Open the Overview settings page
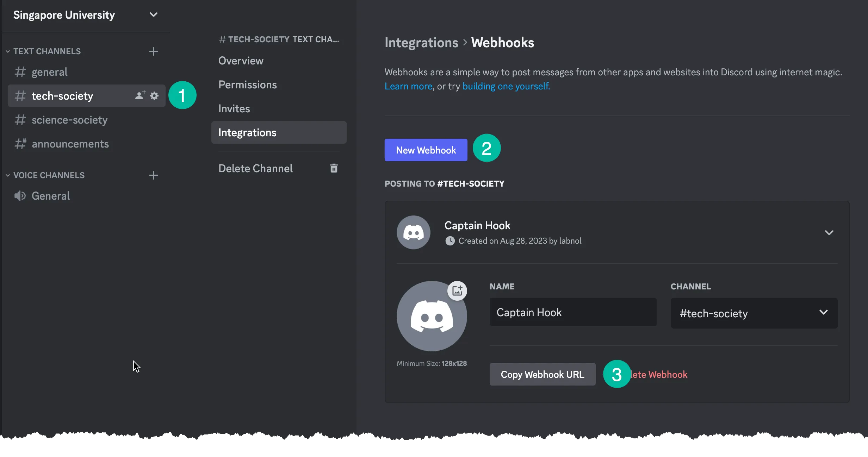 [241, 61]
